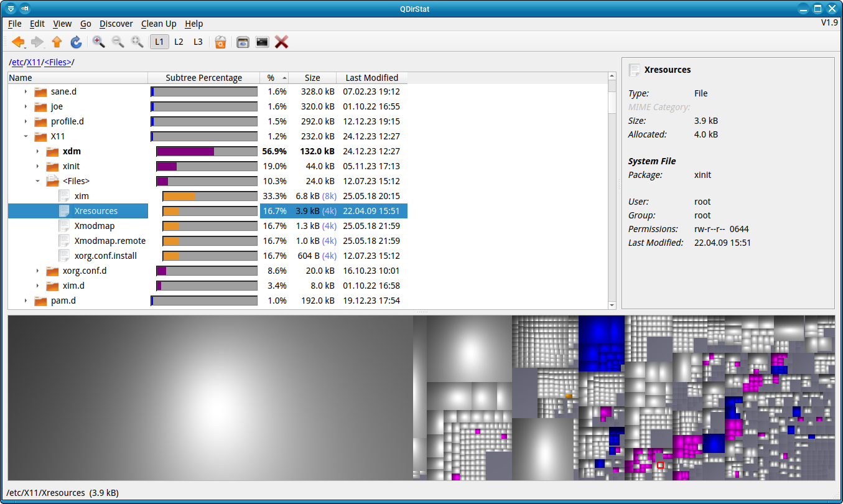Click the xinit package value
This screenshot has width=843, height=504.
click(702, 175)
